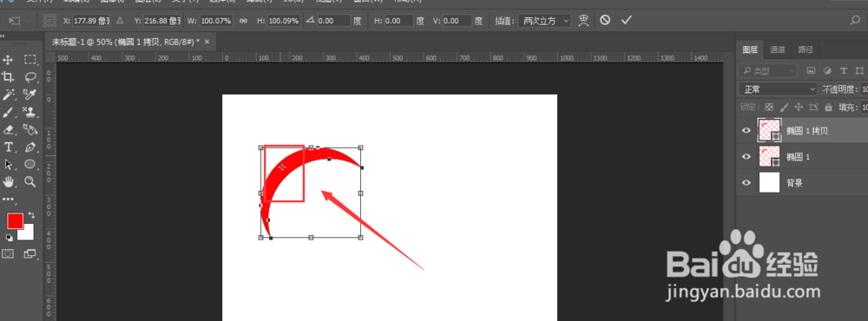Toggle relative positioning triangle between X and Y

tap(120, 21)
